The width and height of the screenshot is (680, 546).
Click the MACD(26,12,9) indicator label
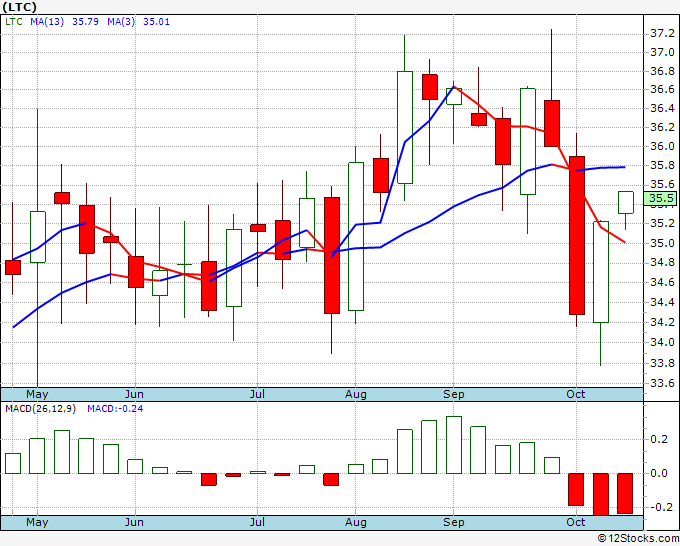[40, 409]
